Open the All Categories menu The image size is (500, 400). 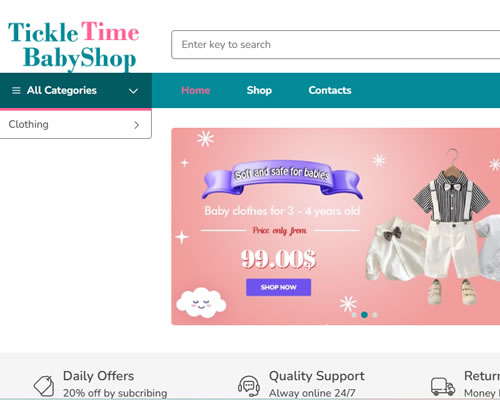pyautogui.click(x=76, y=90)
